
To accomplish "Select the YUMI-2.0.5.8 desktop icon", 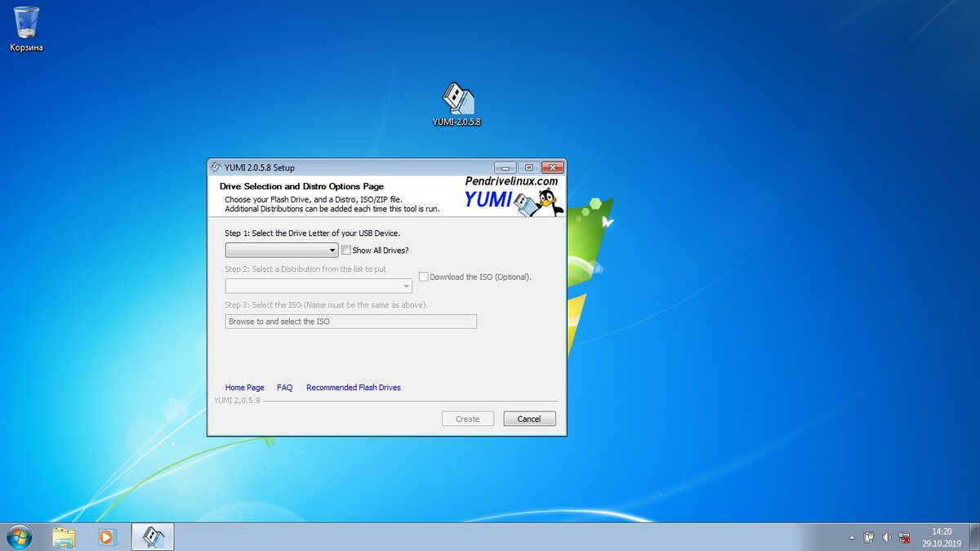I will [x=457, y=104].
